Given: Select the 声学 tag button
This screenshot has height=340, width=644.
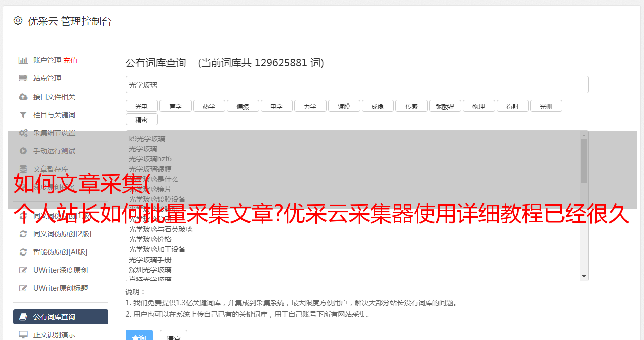Looking at the screenshot, I should point(175,106).
